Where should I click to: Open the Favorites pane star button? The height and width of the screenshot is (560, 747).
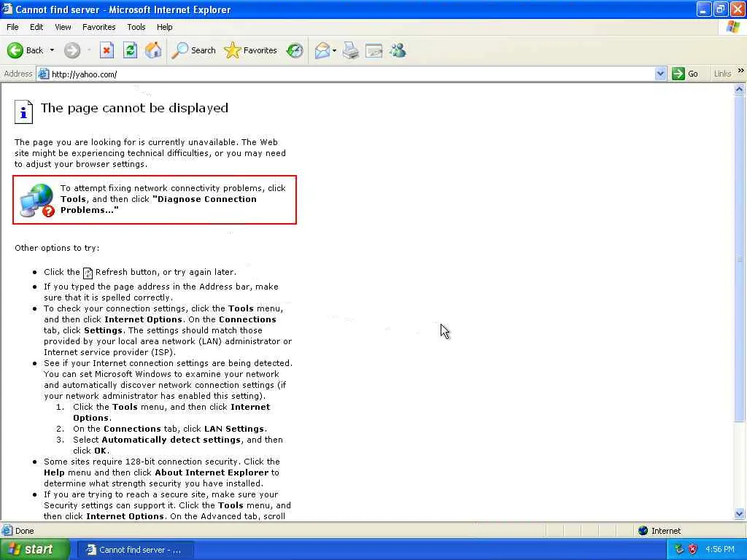[251, 50]
